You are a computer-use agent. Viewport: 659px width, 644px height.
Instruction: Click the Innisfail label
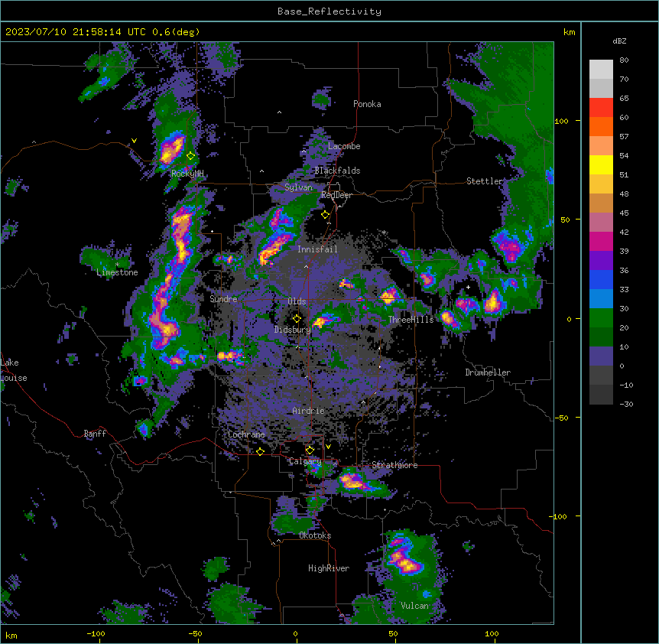point(317,249)
